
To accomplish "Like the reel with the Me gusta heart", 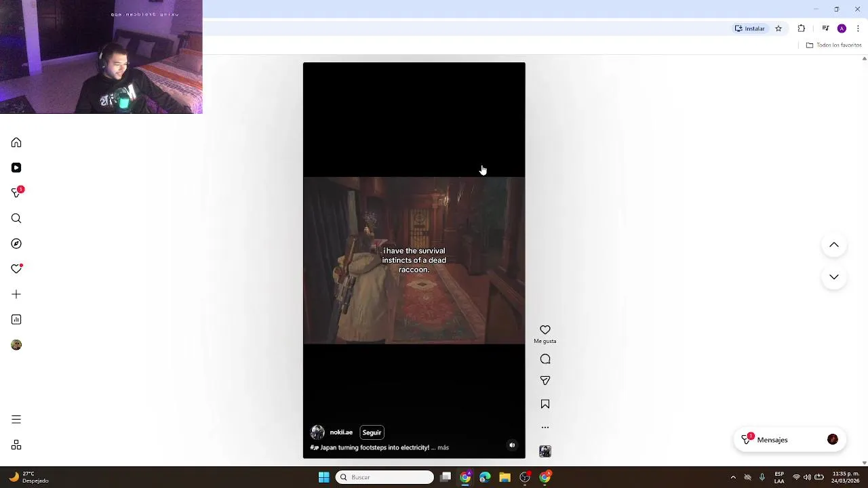I will [545, 330].
